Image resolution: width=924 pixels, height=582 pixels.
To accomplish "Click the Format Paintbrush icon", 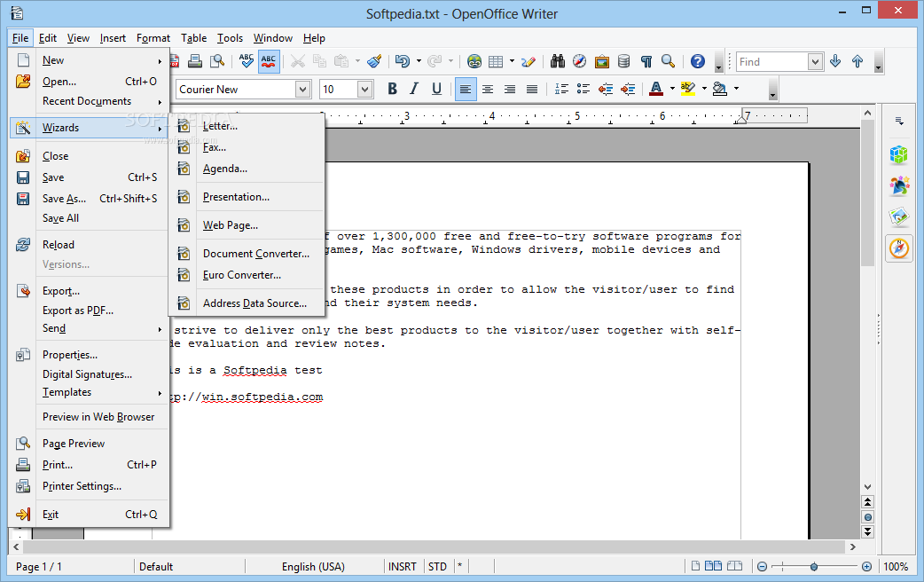I will pos(374,60).
